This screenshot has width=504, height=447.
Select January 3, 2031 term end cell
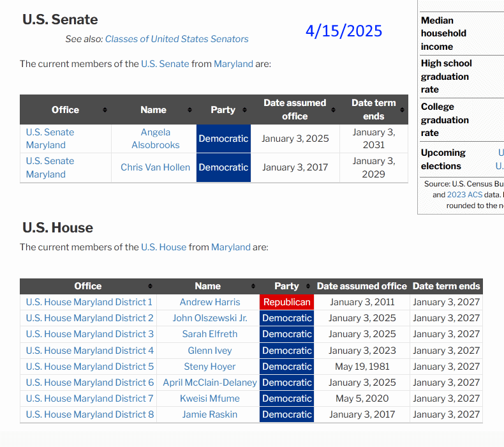[x=373, y=139]
